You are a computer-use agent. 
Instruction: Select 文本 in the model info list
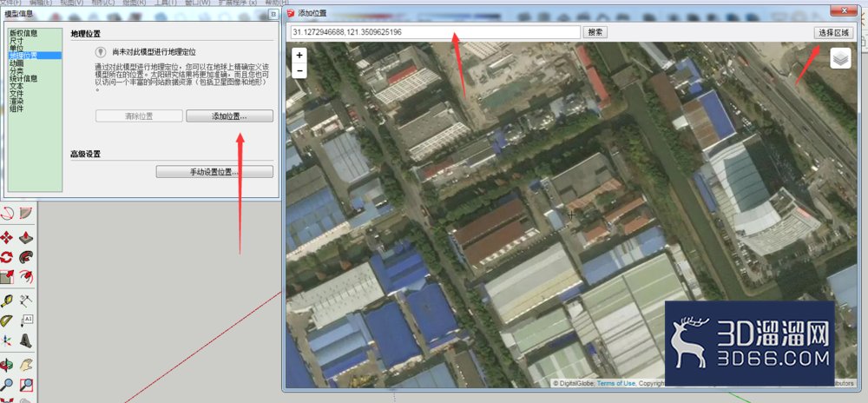click(16, 86)
